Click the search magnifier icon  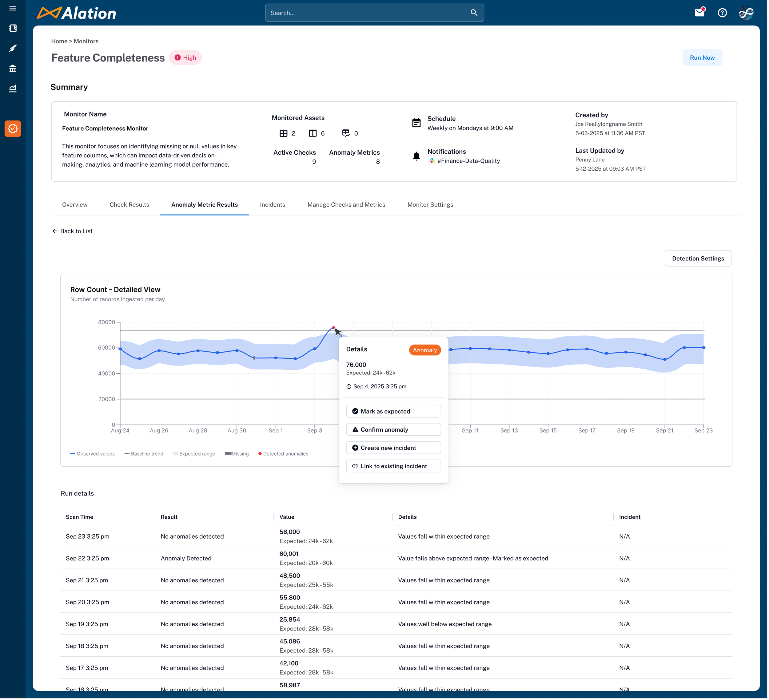click(474, 13)
